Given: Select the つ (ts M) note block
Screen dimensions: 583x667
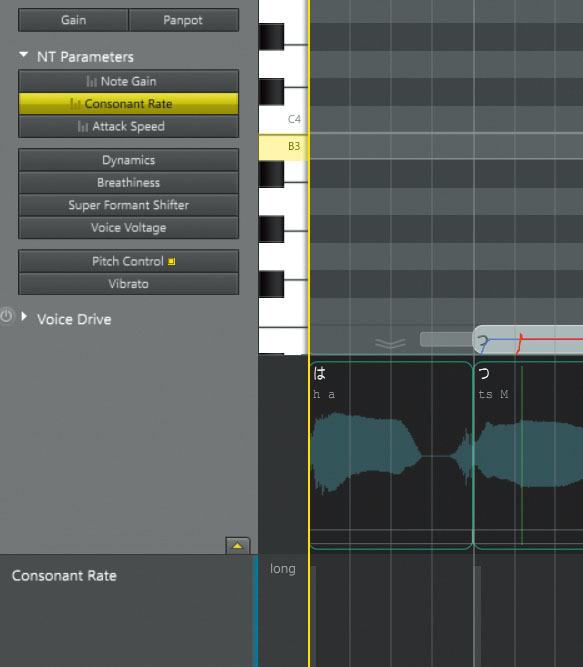Looking at the screenshot, I should 529,455.
